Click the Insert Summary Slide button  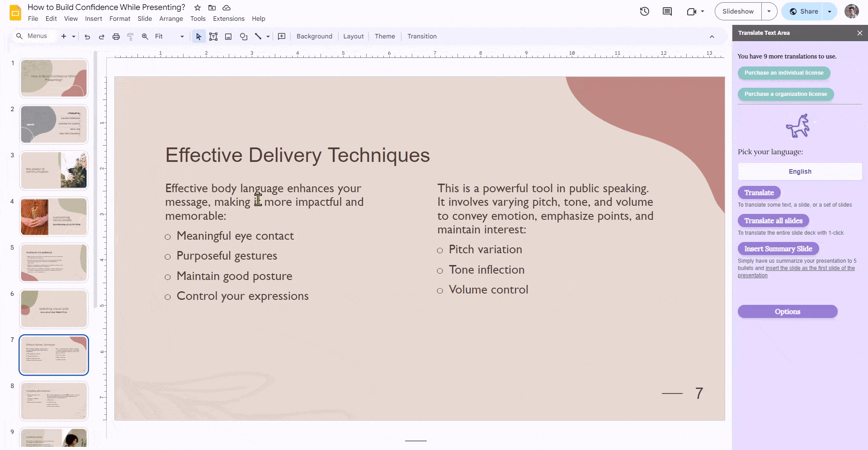[x=778, y=248]
